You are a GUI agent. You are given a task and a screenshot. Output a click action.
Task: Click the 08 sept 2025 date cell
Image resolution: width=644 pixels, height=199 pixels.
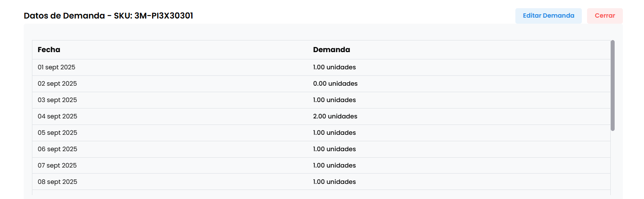click(x=57, y=182)
